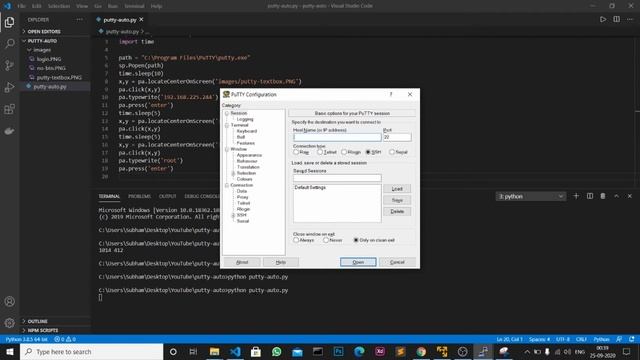Open File Explorer from taskbar

(214, 351)
